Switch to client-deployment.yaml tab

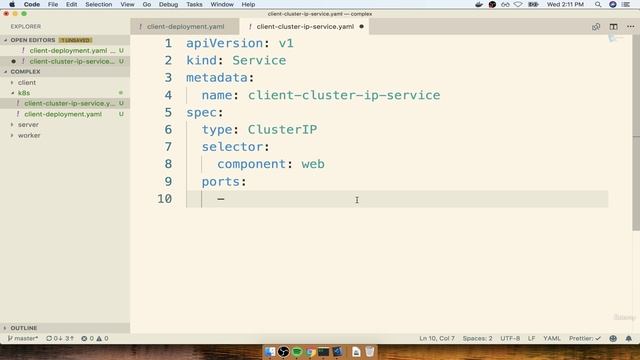185,27
